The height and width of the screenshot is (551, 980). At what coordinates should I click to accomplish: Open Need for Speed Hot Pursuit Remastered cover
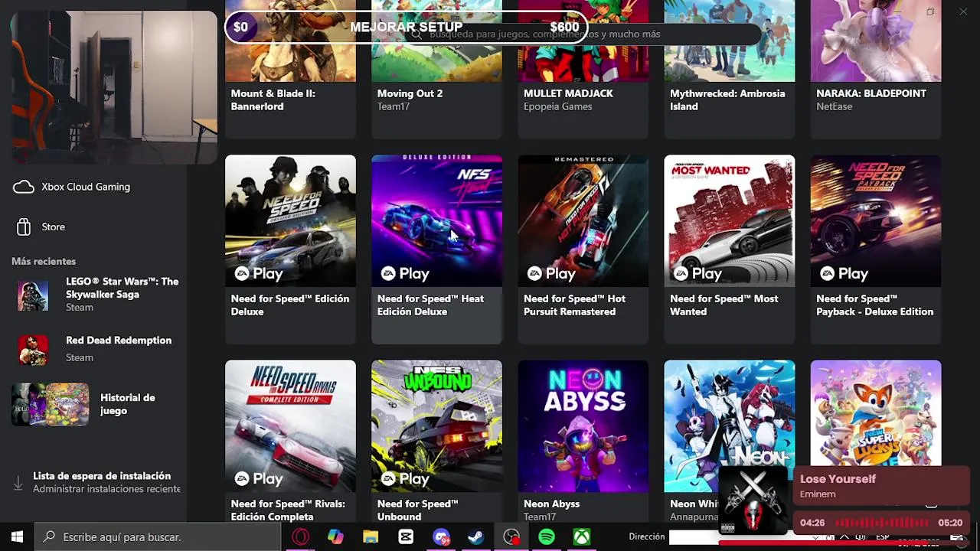583,221
